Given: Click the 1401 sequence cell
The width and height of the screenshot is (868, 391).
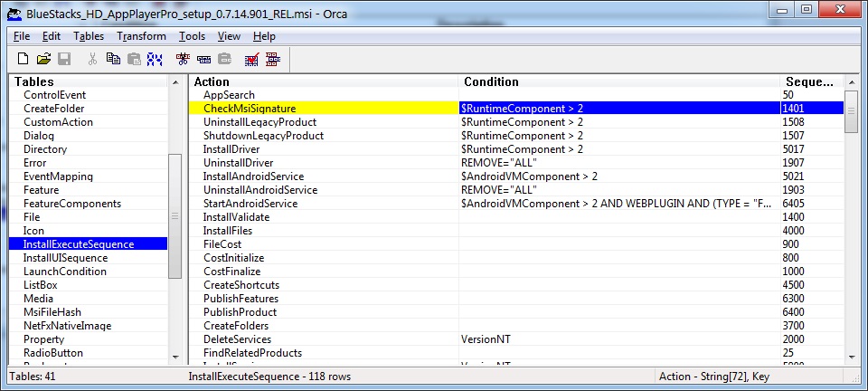Looking at the screenshot, I should click(x=795, y=109).
